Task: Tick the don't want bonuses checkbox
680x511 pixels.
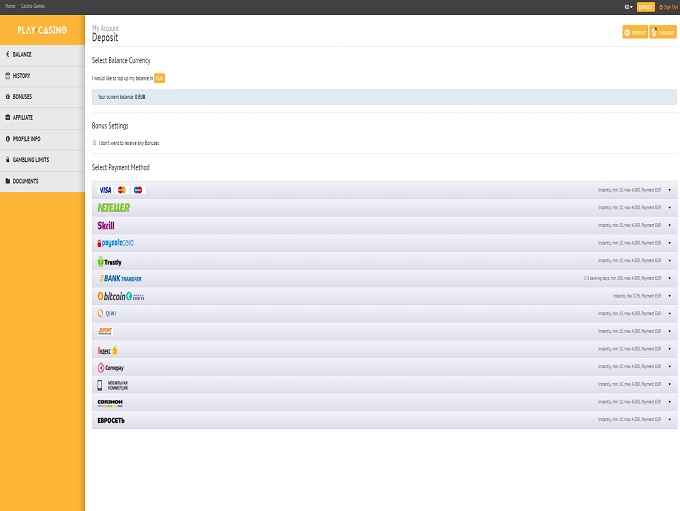Action: [x=94, y=143]
